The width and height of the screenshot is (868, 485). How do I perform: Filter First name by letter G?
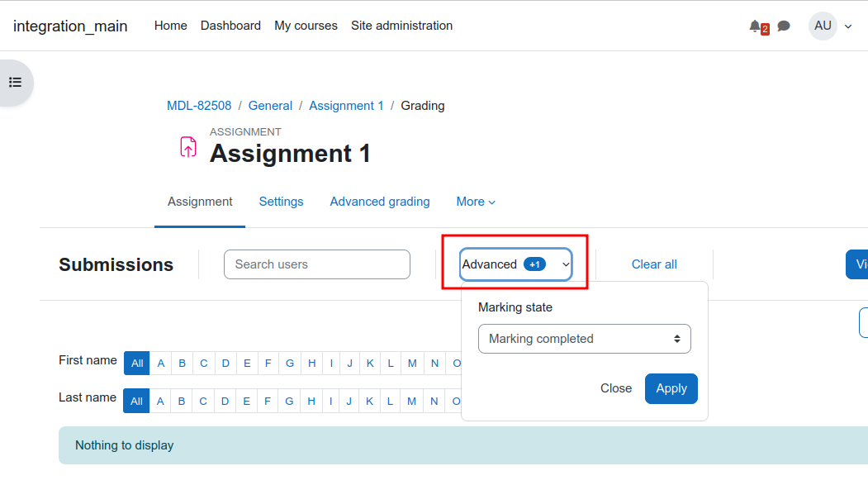(x=290, y=364)
